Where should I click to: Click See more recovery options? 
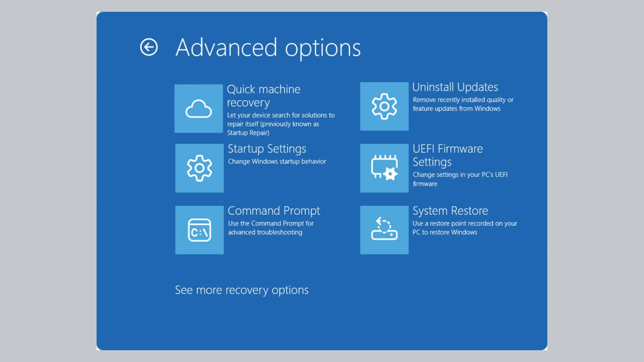pyautogui.click(x=241, y=290)
